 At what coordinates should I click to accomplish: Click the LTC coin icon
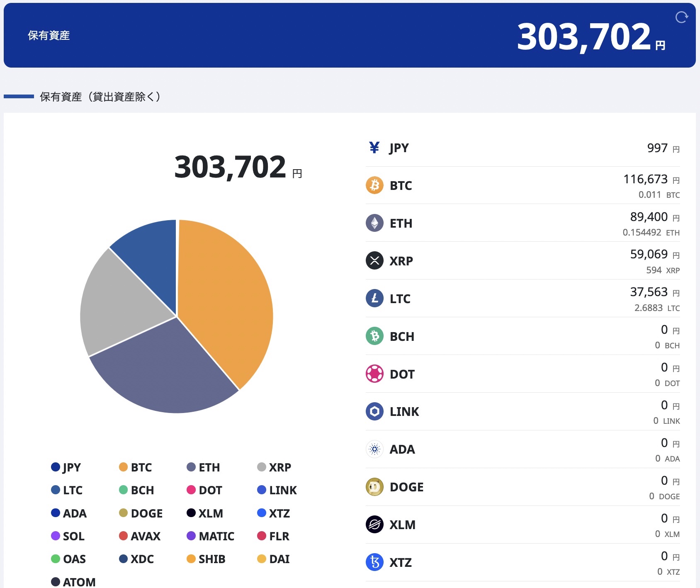point(374,299)
